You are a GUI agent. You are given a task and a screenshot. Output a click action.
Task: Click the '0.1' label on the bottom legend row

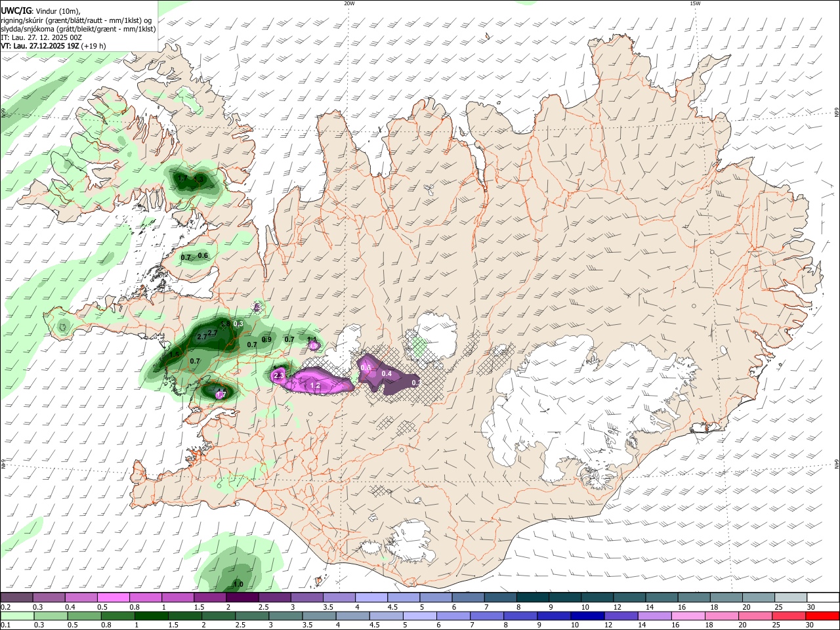click(x=6, y=625)
